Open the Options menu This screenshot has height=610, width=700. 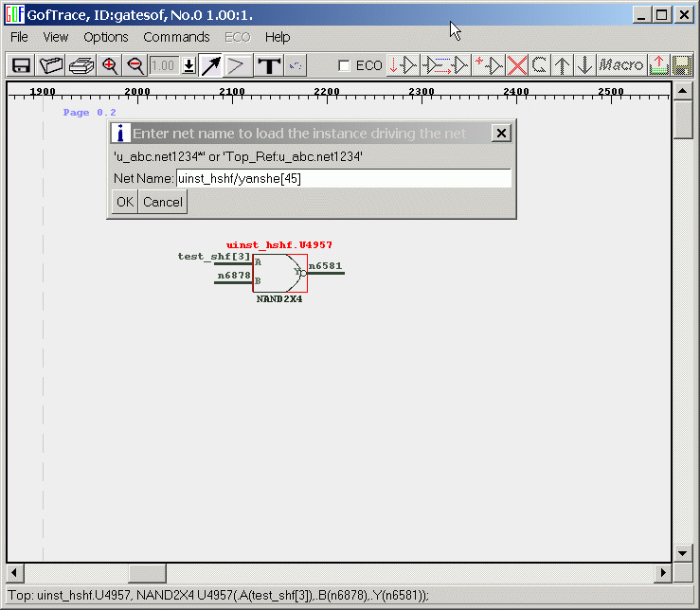coord(105,37)
